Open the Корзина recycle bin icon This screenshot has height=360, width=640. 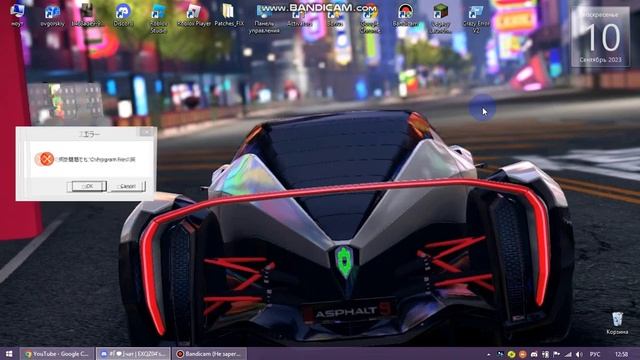click(x=617, y=323)
